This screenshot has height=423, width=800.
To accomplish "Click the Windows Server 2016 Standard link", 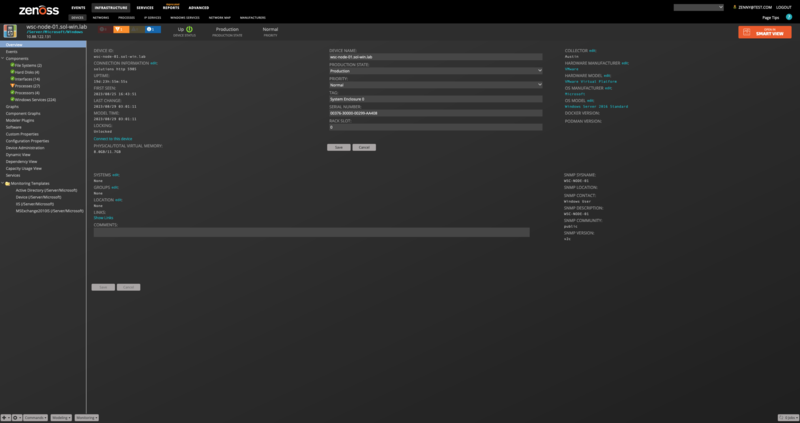I will pyautogui.click(x=596, y=107).
